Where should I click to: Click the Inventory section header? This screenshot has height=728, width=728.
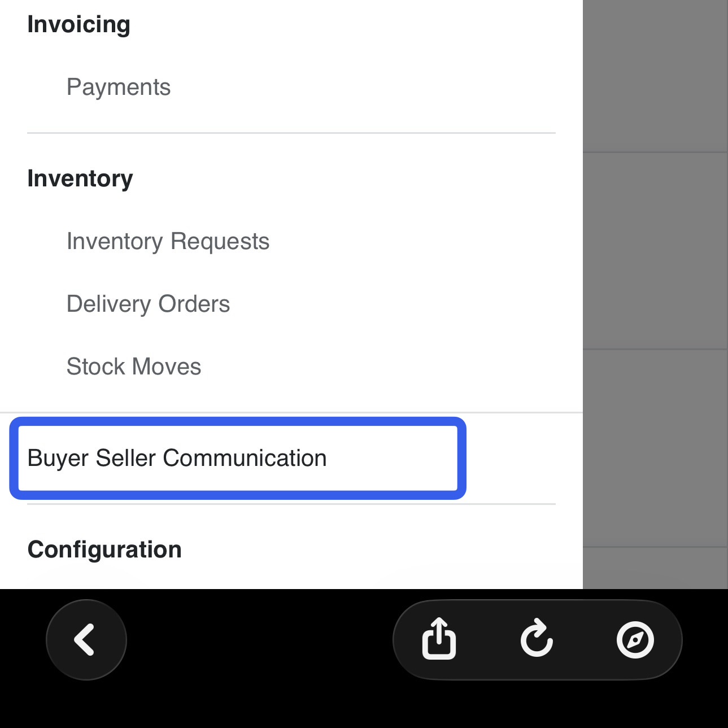(80, 178)
